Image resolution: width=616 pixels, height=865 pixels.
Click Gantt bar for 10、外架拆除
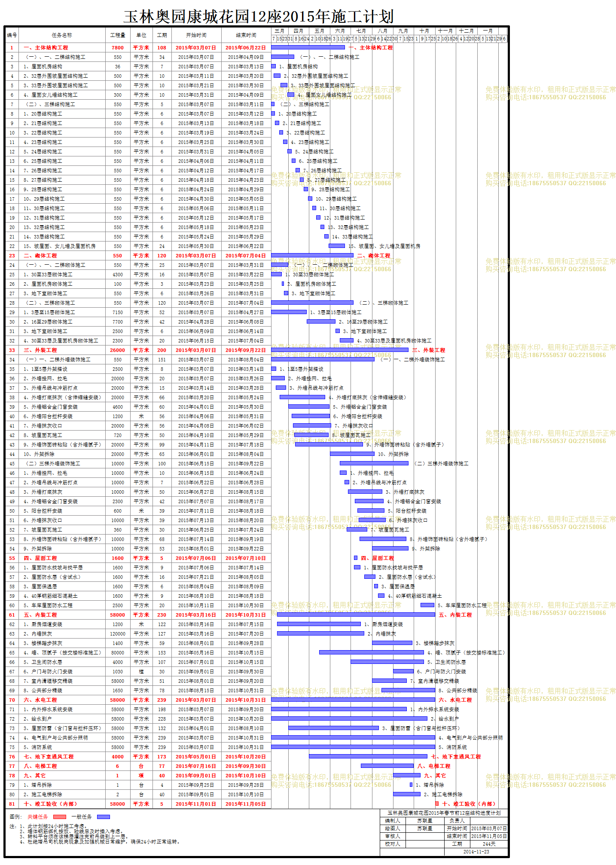click(x=352, y=454)
